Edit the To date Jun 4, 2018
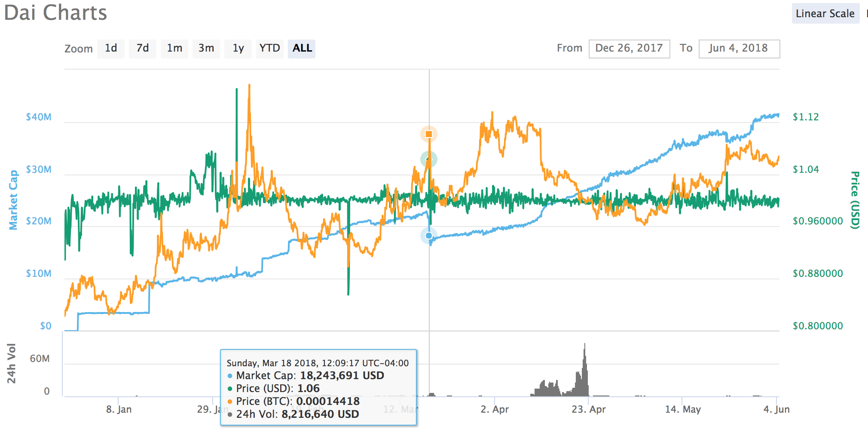Screen dimensions: 868x429 click(739, 49)
